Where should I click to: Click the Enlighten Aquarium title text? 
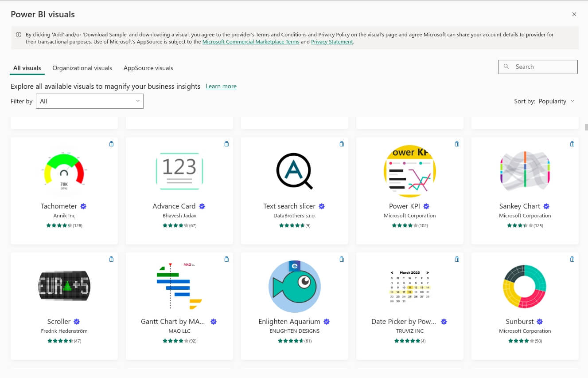(x=289, y=322)
